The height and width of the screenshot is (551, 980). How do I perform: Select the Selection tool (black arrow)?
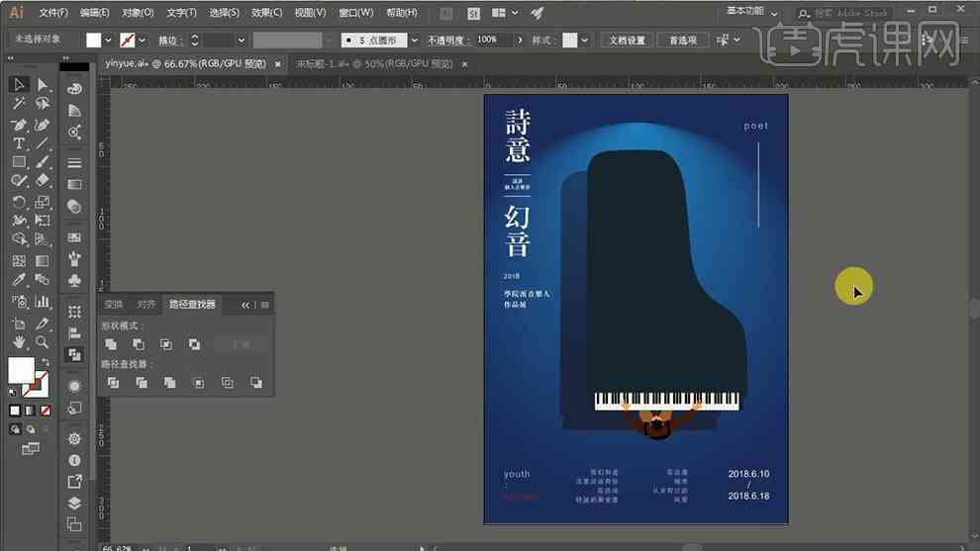pos(19,84)
